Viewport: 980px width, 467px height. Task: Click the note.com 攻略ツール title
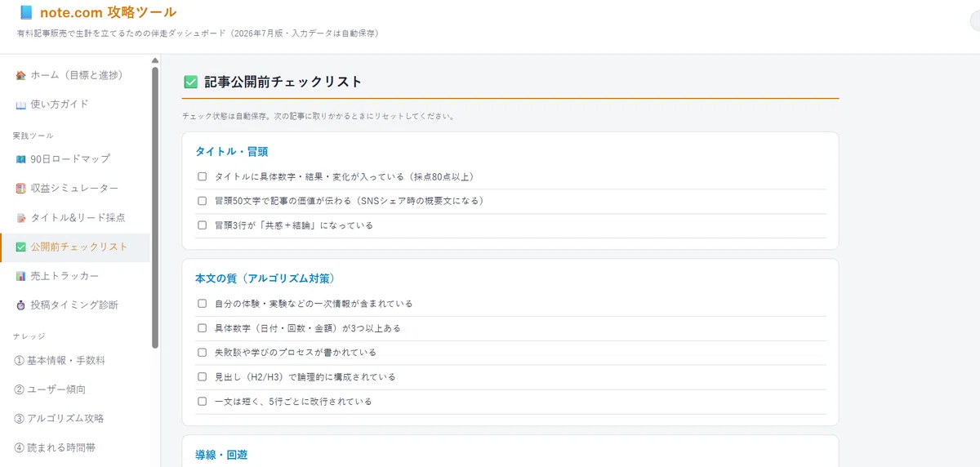tap(108, 13)
